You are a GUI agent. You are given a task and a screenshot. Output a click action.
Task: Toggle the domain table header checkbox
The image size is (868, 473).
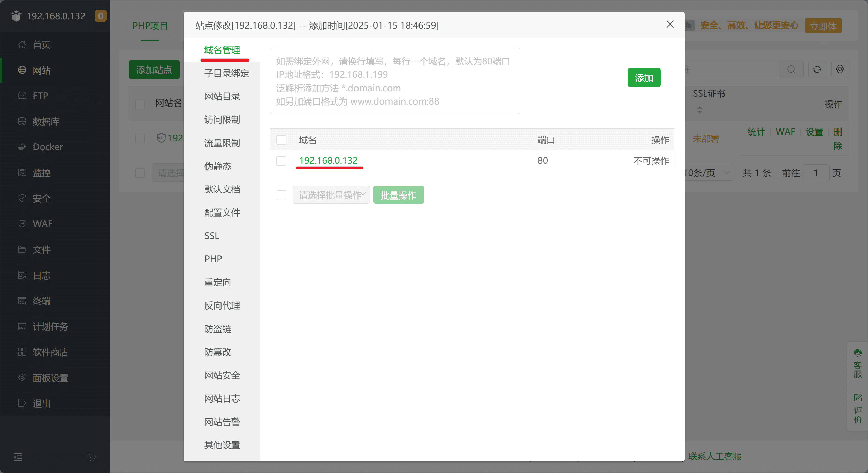281,140
